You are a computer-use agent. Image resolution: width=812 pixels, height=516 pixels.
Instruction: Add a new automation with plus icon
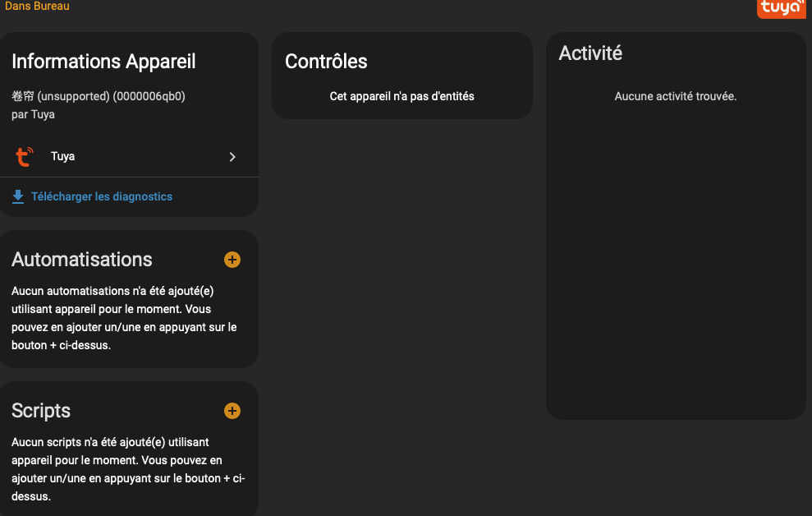[x=232, y=260]
